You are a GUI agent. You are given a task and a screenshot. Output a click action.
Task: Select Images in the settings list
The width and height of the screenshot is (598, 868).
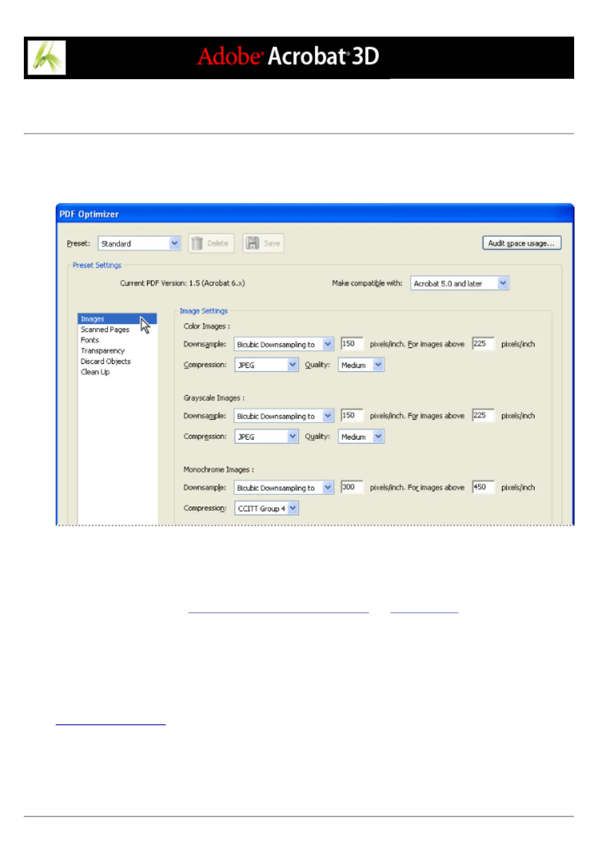(x=117, y=319)
